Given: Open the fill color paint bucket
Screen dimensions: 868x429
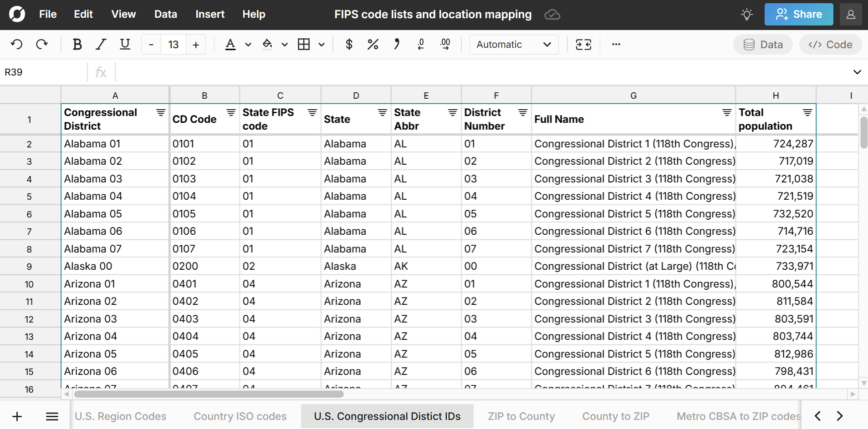Looking at the screenshot, I should point(268,45).
